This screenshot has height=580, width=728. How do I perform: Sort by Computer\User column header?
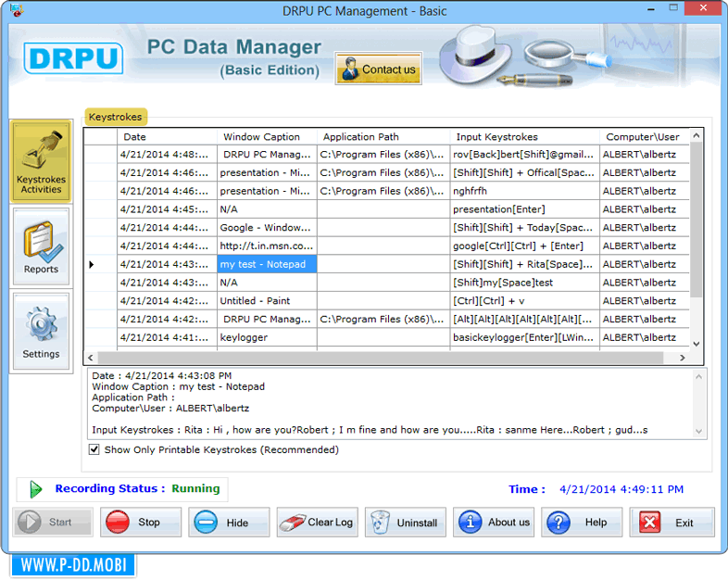[x=645, y=136]
